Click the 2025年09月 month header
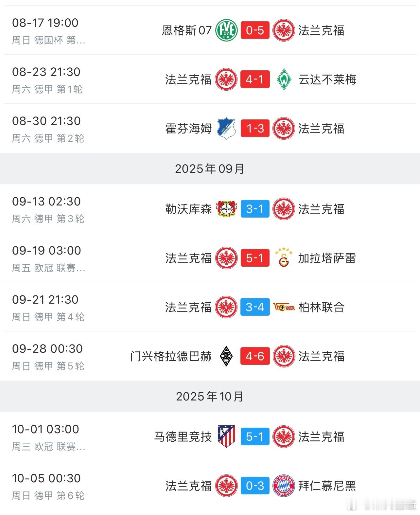 tap(210, 169)
